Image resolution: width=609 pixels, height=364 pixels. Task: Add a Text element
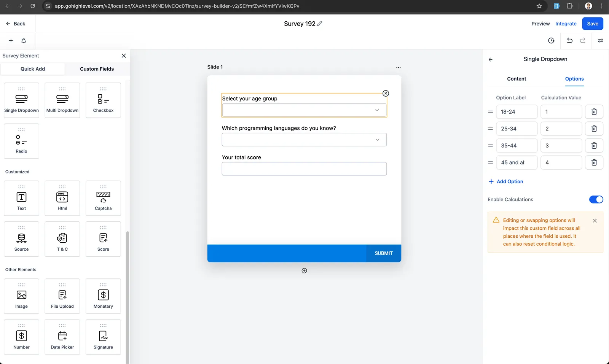click(21, 198)
